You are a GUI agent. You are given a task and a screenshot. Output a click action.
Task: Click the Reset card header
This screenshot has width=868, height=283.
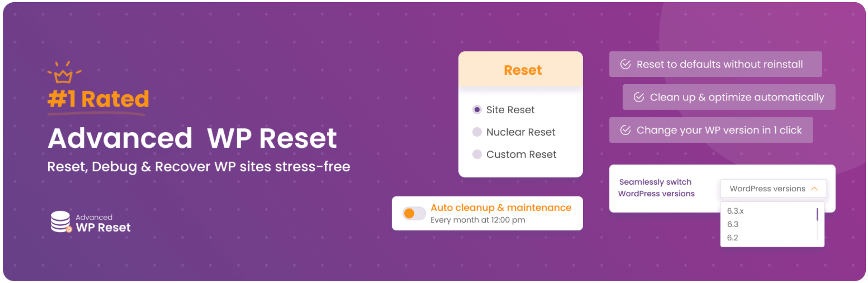(x=521, y=70)
